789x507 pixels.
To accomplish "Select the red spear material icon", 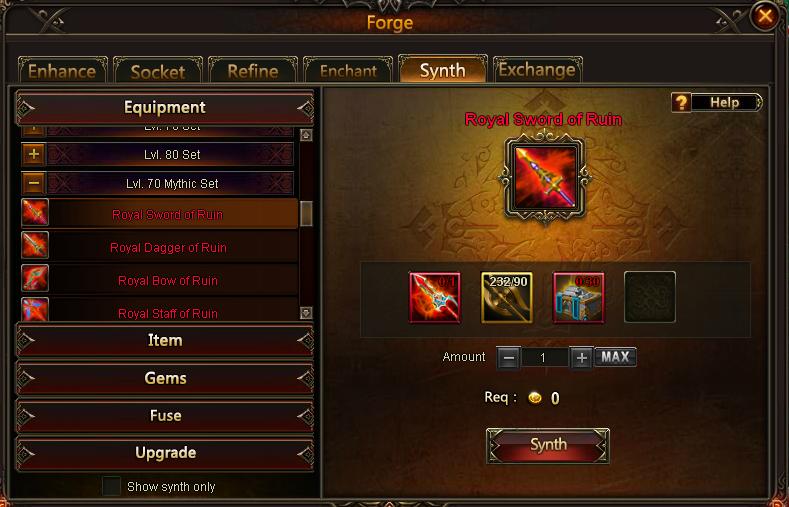I will pos(435,297).
